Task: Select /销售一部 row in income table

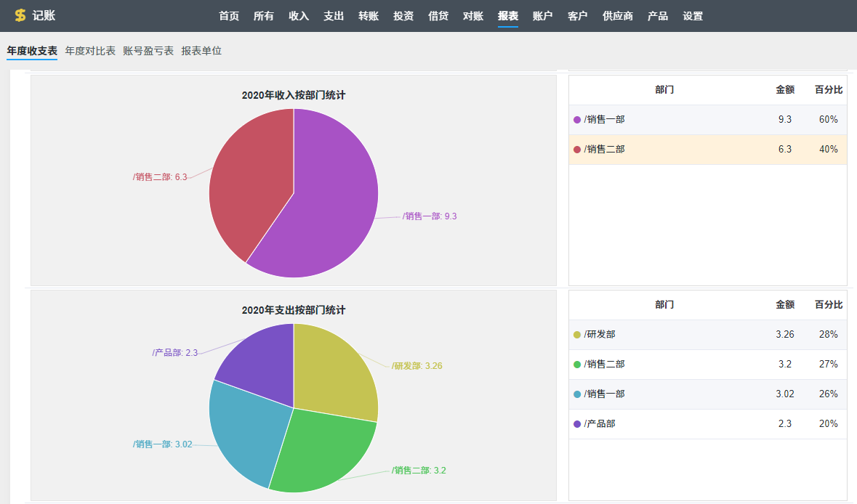Action: pos(708,120)
